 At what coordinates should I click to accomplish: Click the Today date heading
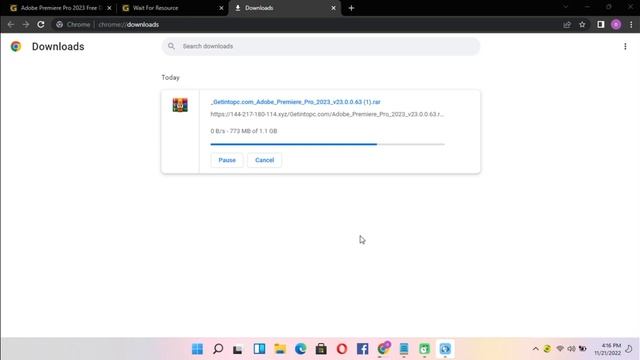[x=170, y=78]
